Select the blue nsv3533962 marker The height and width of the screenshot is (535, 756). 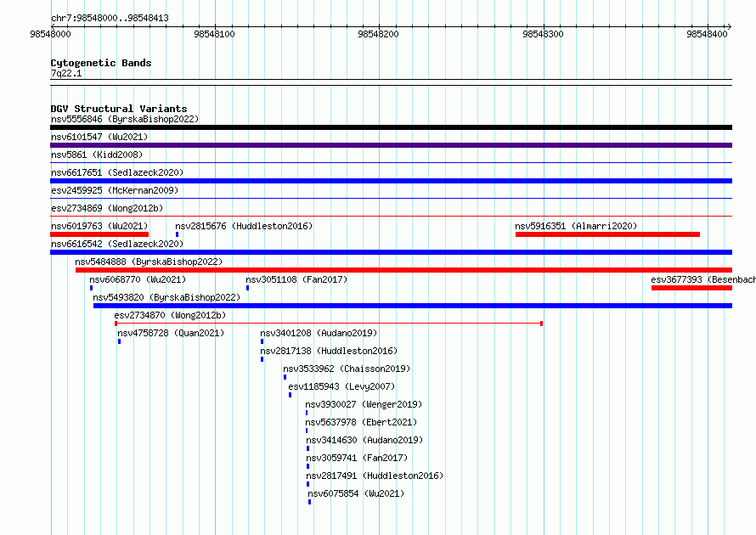click(285, 377)
